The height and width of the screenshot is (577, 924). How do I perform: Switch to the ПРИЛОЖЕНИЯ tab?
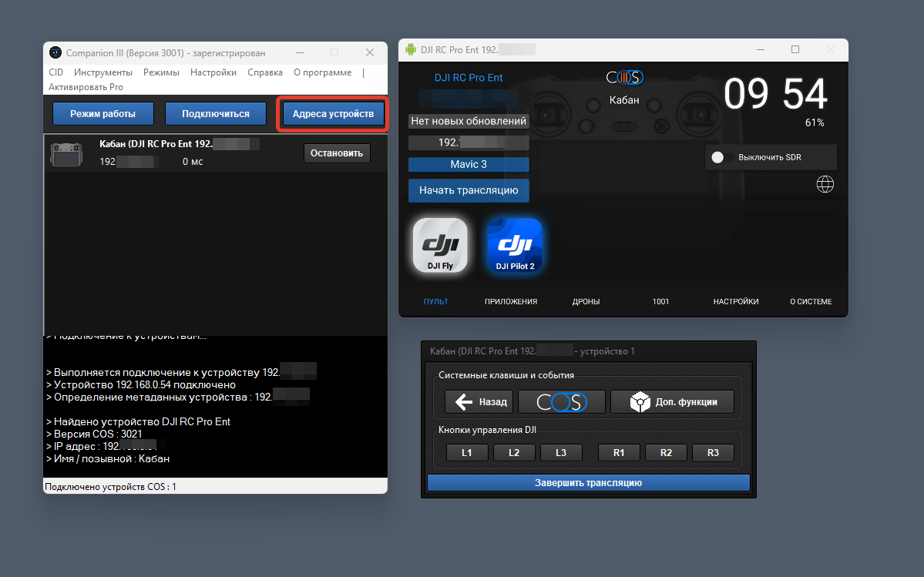(511, 301)
